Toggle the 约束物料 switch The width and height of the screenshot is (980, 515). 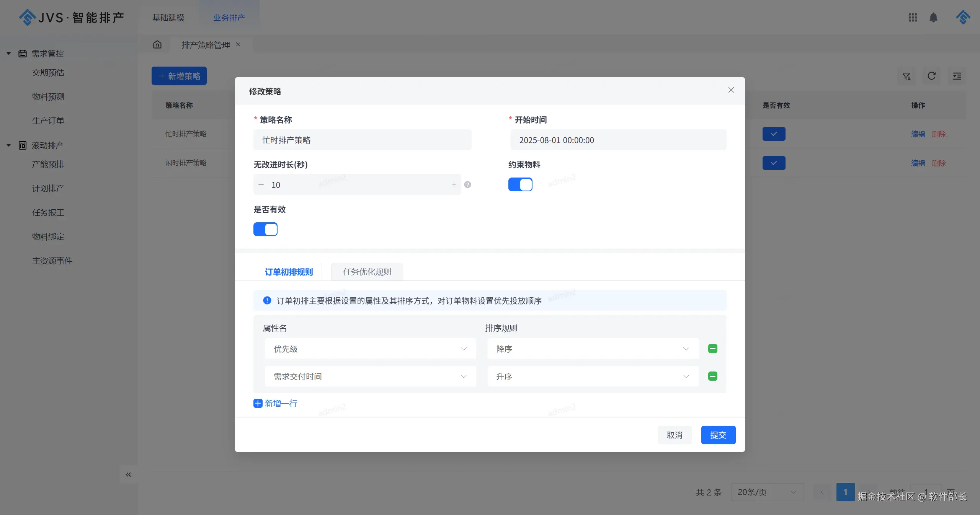point(520,185)
